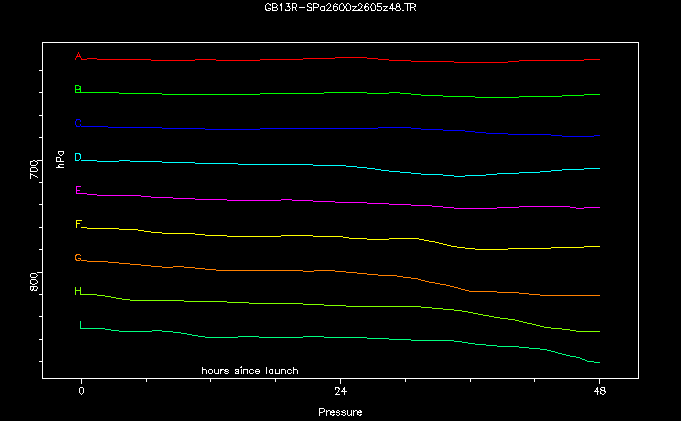Select the lime trajectory label H
Screen dimensions: 681x421
point(78,291)
